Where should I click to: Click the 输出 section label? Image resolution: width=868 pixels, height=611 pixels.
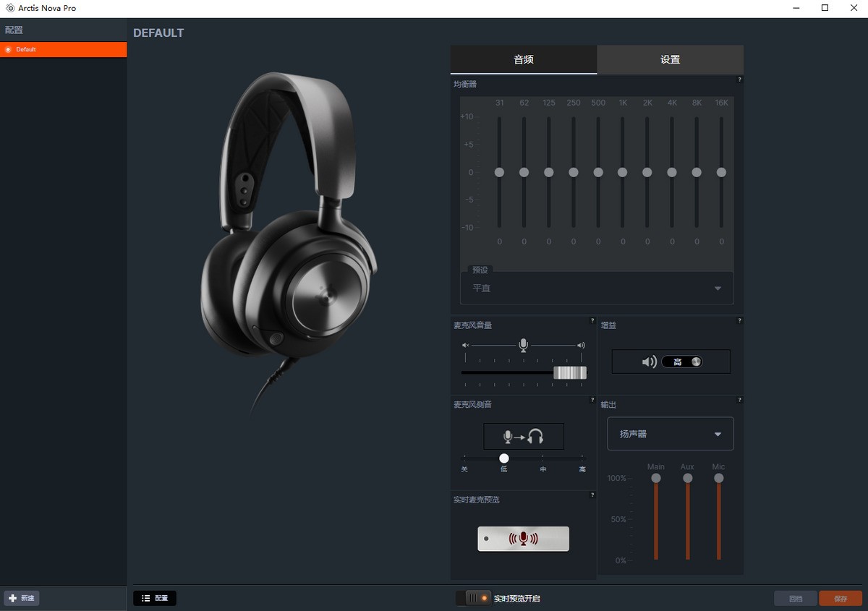[x=608, y=405]
